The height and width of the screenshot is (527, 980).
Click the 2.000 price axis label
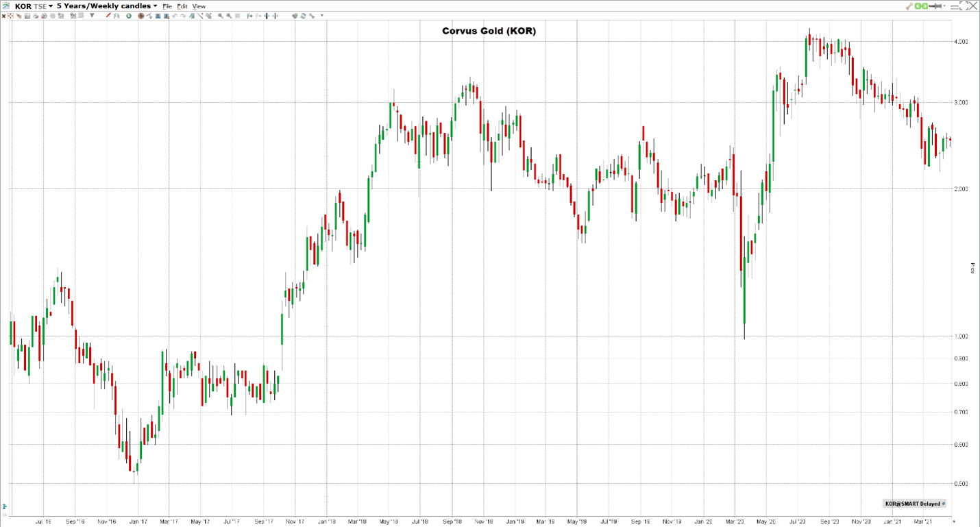[960, 189]
